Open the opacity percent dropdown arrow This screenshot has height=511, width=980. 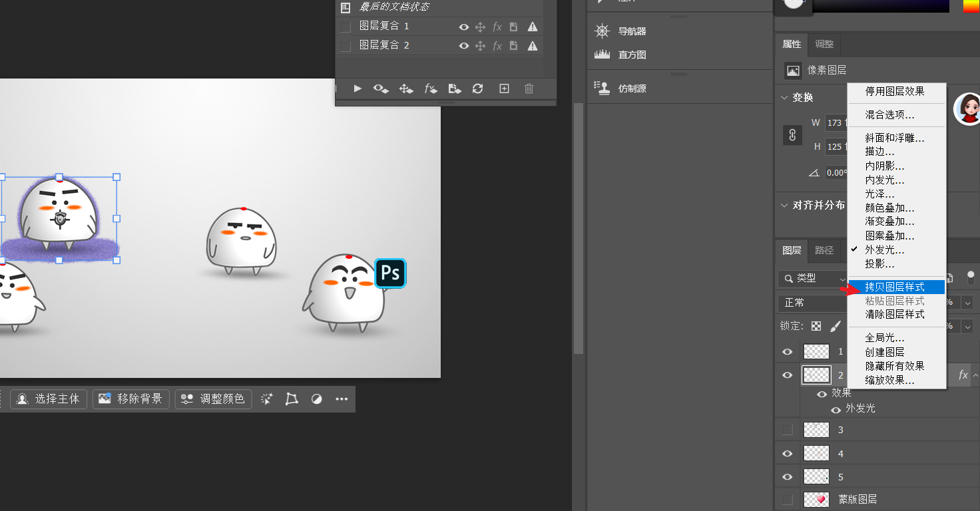click(968, 303)
